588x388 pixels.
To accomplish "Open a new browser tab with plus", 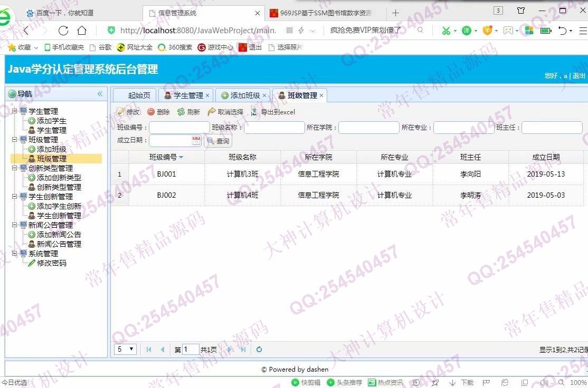I will (x=395, y=13).
